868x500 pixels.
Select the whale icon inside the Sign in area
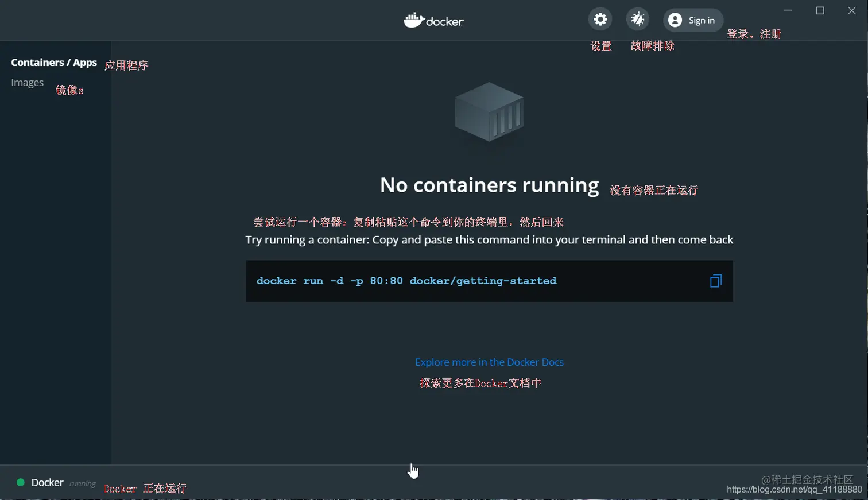(x=675, y=20)
